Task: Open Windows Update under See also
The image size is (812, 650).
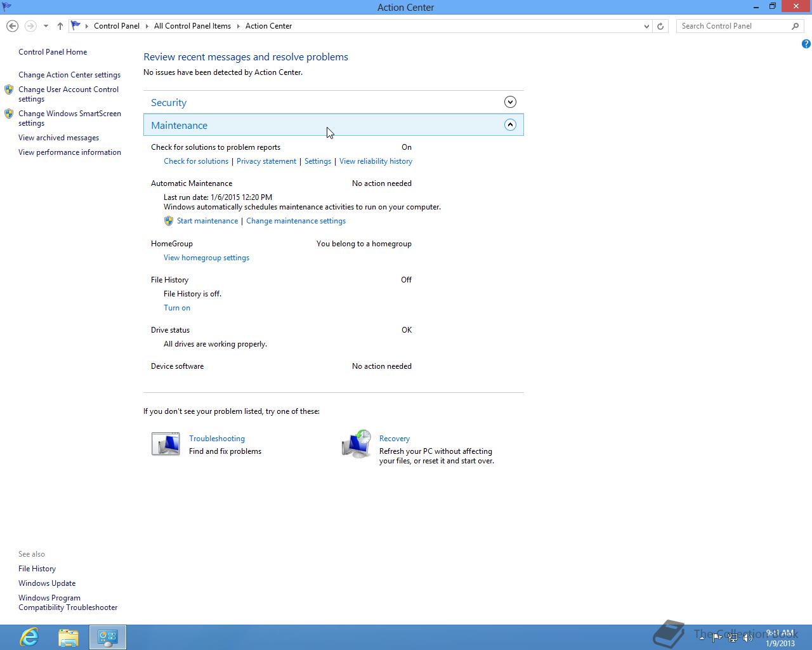Action: [47, 583]
